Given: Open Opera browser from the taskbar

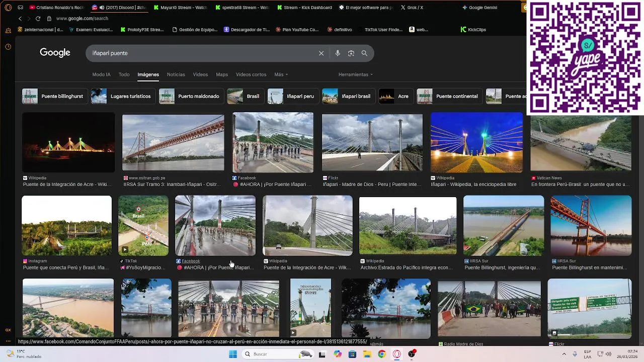Looking at the screenshot, I should point(397,354).
